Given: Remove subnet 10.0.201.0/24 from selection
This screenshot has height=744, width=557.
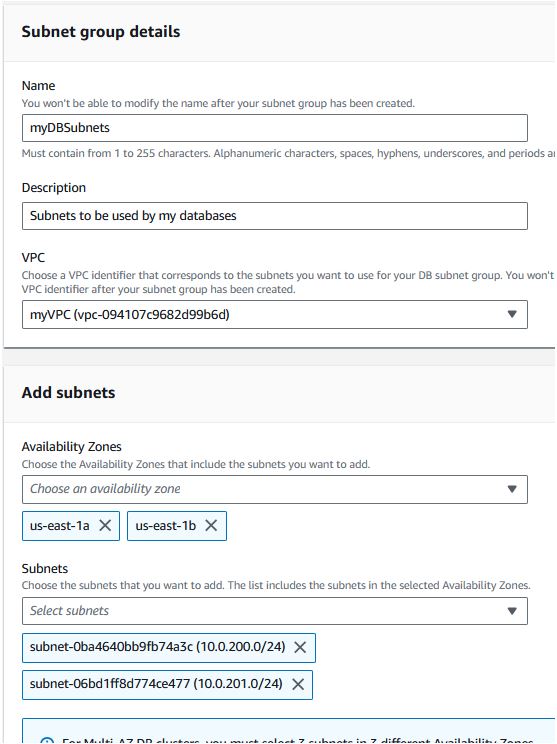Looking at the screenshot, I should pyautogui.click(x=298, y=684).
